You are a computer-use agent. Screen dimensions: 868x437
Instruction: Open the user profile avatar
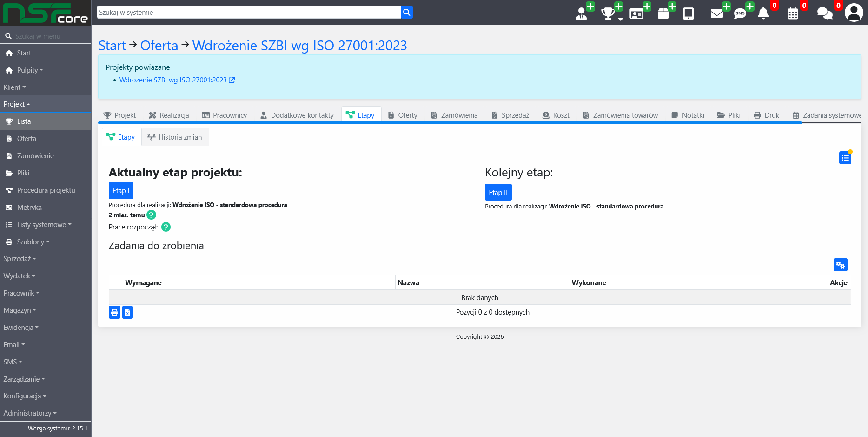(854, 13)
